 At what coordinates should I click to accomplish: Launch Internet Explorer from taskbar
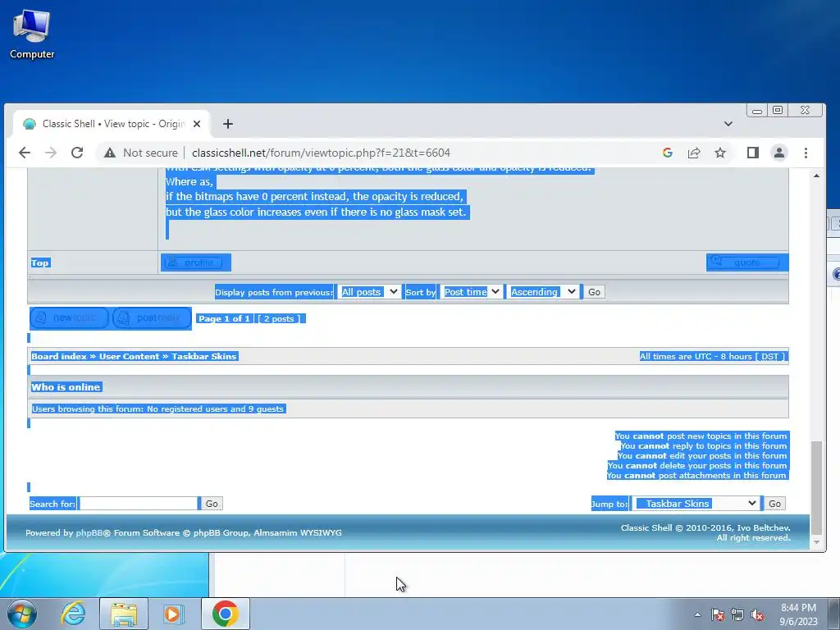pyautogui.click(x=73, y=614)
